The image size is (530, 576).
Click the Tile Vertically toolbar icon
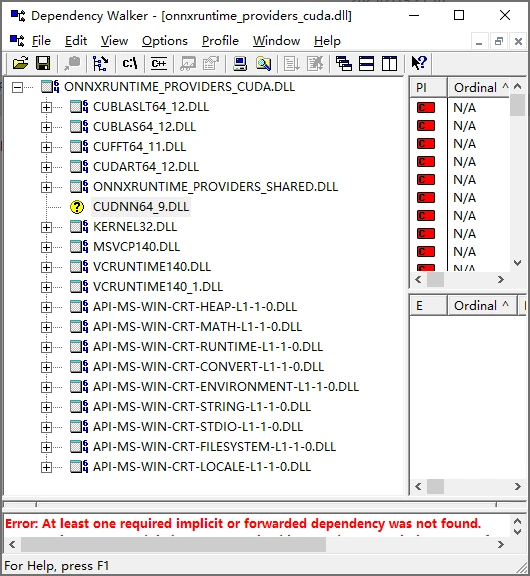point(389,64)
